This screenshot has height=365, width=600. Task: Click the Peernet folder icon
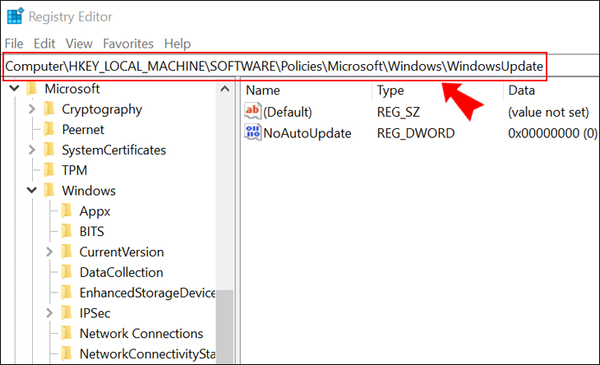49,129
